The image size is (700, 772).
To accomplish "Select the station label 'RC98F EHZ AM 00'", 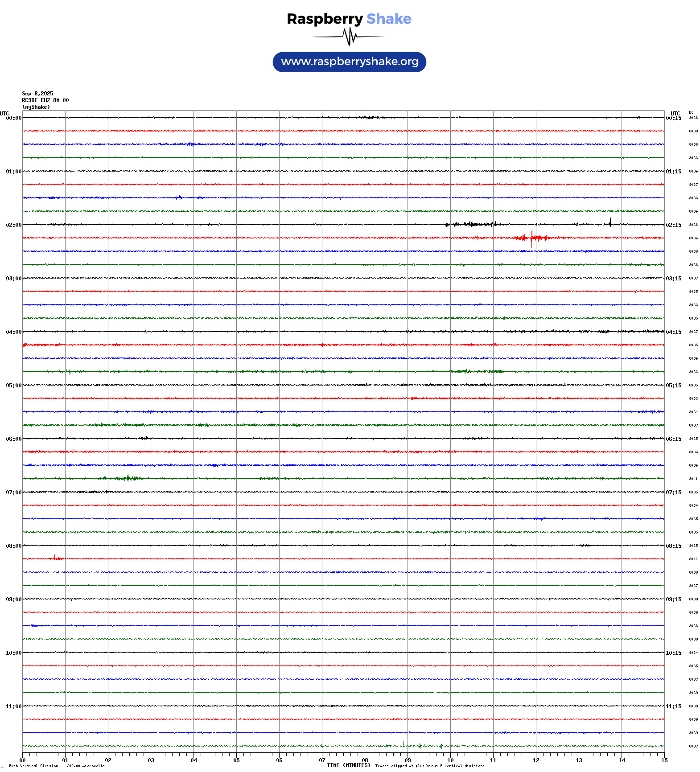I will point(45,100).
